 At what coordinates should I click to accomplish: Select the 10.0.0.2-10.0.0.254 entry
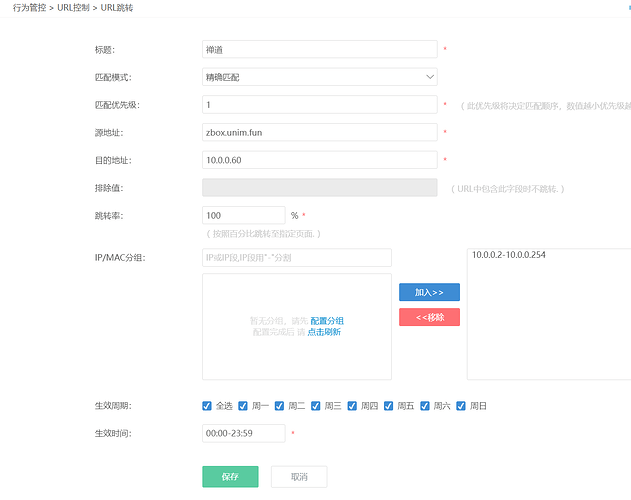(x=509, y=255)
